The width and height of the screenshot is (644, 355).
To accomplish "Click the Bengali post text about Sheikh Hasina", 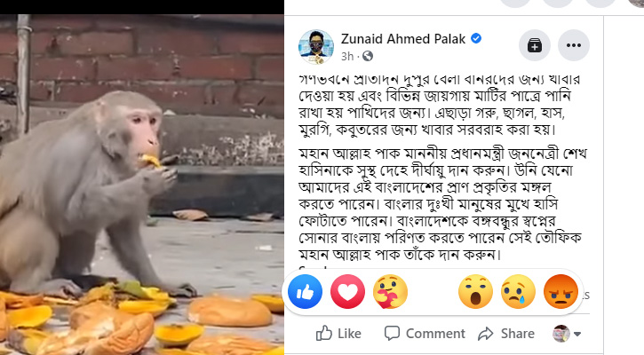I will (x=442, y=204).
